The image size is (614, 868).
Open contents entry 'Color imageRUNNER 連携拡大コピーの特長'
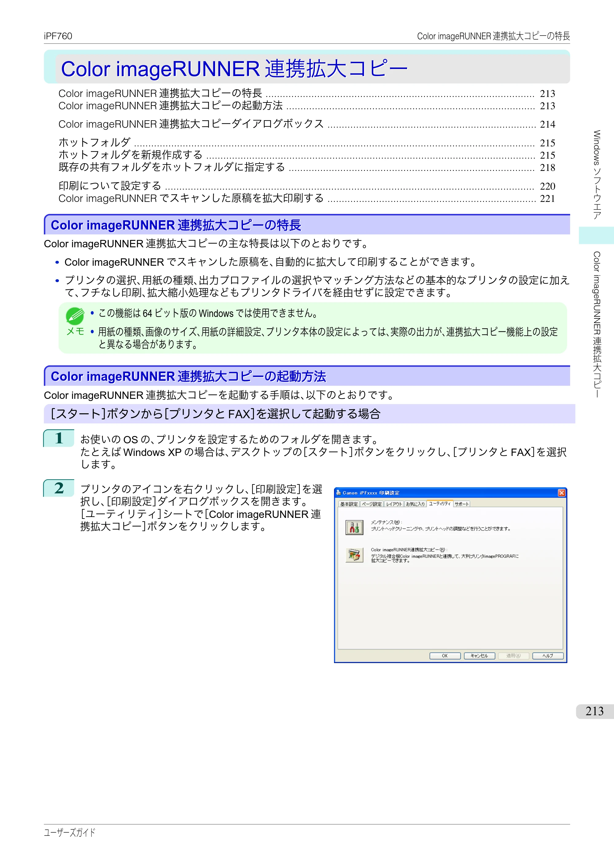coord(306,93)
